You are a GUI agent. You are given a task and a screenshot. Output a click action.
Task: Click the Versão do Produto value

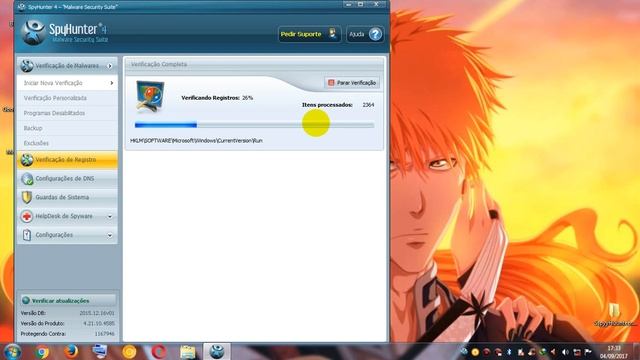pos(99,323)
